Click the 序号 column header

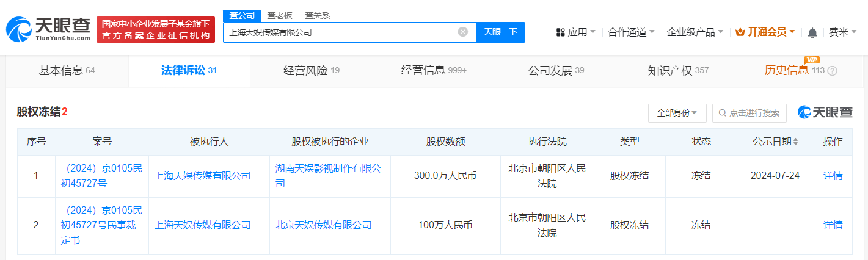36,142
